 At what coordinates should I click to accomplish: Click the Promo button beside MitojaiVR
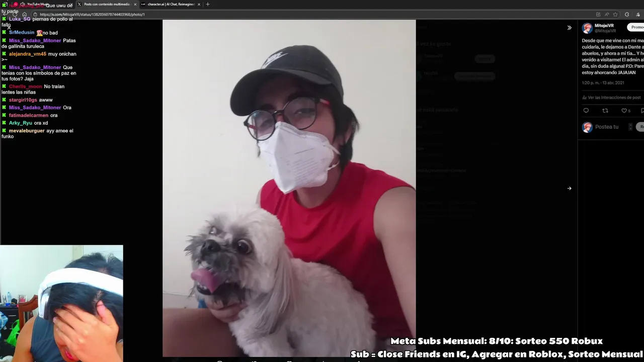(x=636, y=27)
